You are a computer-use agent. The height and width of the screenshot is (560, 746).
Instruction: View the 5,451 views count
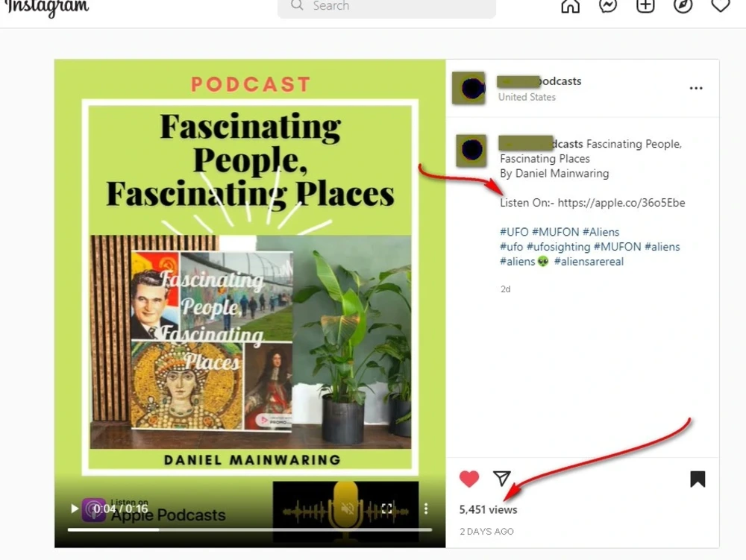(488, 509)
